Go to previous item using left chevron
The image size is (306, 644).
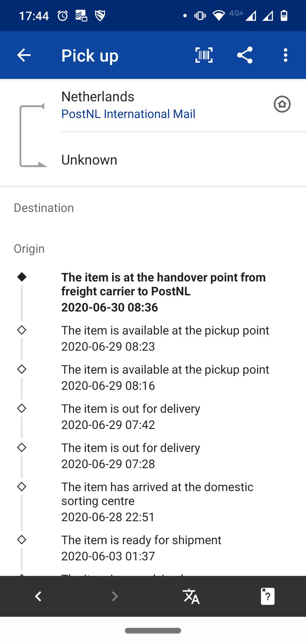tap(38, 596)
